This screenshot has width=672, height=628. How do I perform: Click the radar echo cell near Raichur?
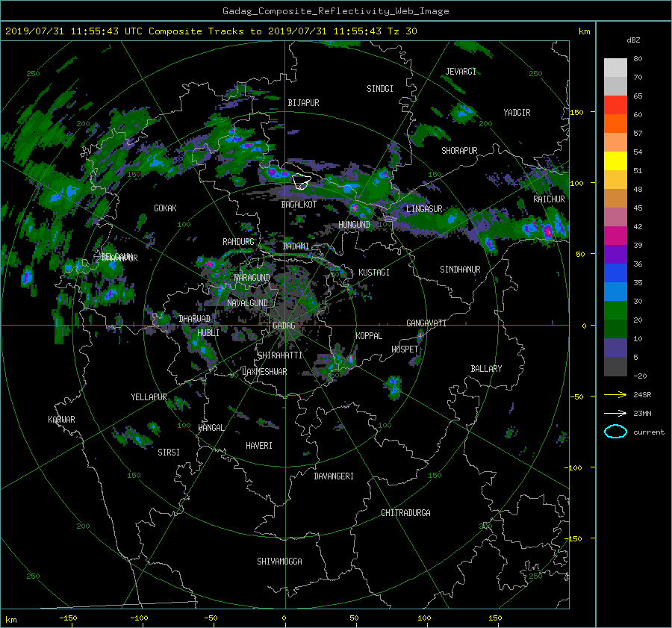(x=548, y=230)
